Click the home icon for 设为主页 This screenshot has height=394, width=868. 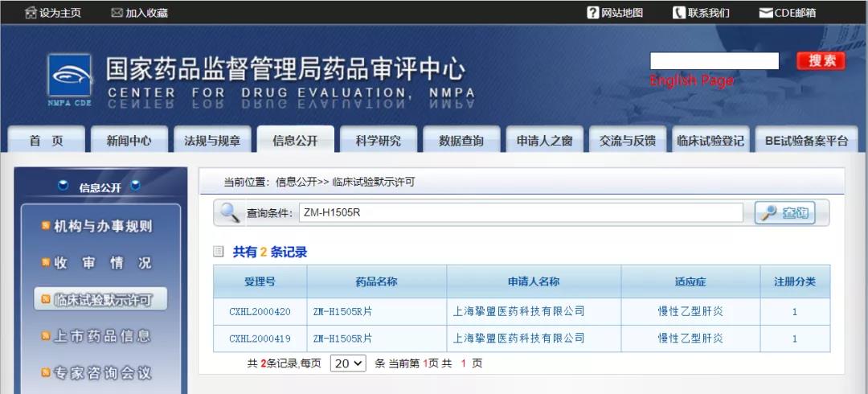(x=31, y=13)
